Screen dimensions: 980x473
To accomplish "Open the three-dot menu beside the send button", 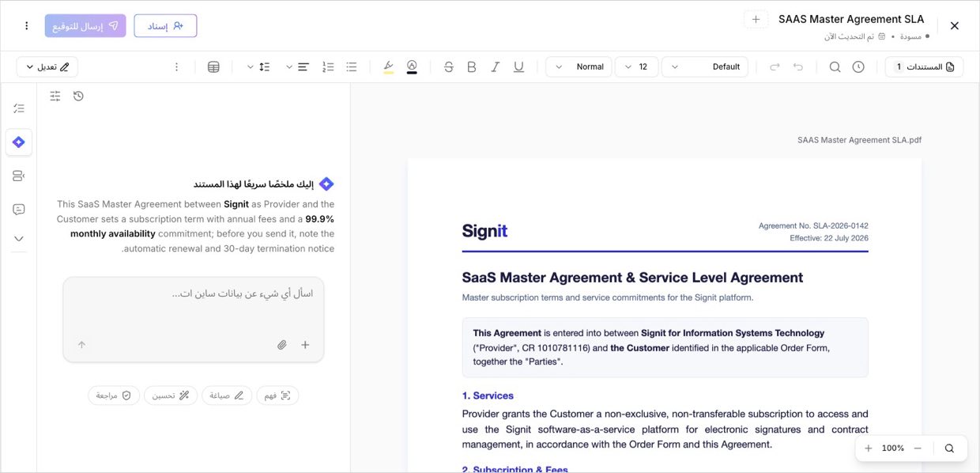I will [x=26, y=26].
